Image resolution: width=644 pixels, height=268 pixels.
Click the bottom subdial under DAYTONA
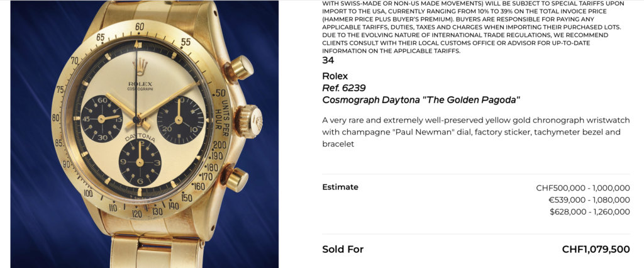140,162
